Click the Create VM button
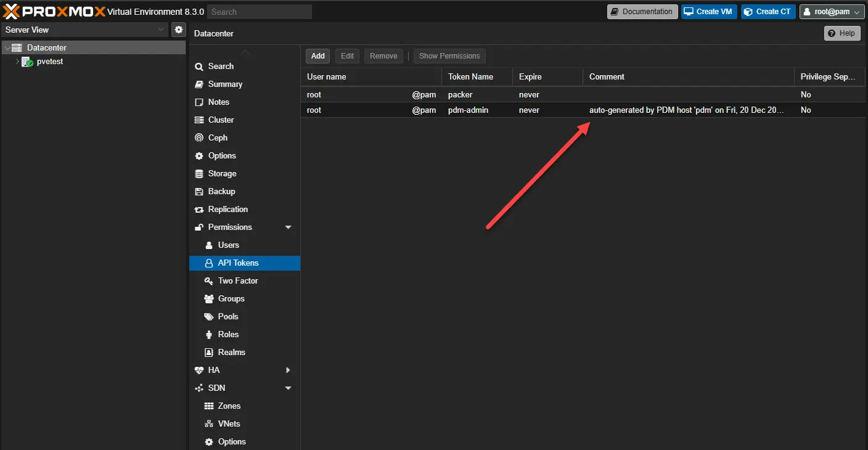 coord(708,11)
